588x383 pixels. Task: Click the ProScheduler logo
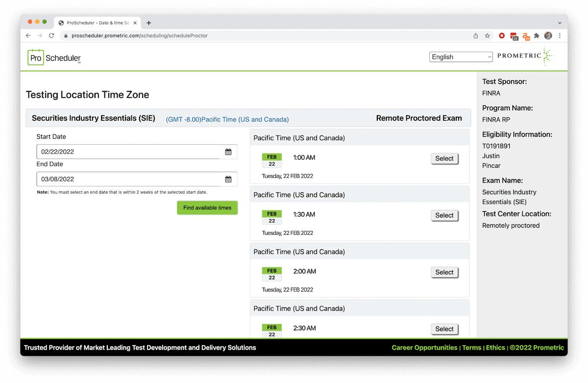pyautogui.click(x=54, y=57)
